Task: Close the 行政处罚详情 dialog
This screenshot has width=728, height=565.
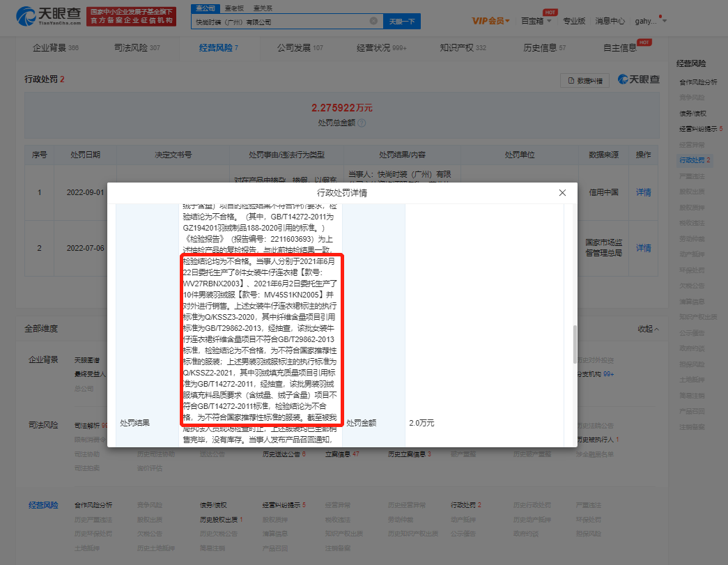Action: pos(562,192)
